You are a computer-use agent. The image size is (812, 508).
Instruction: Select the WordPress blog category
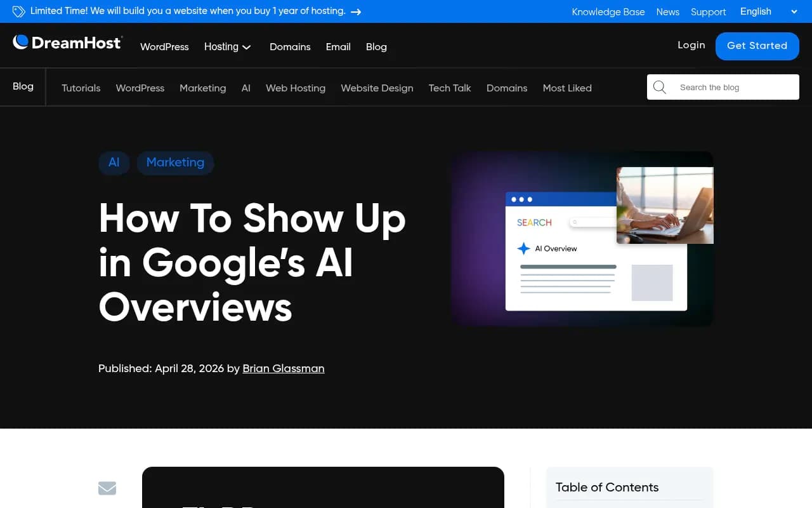[140, 88]
